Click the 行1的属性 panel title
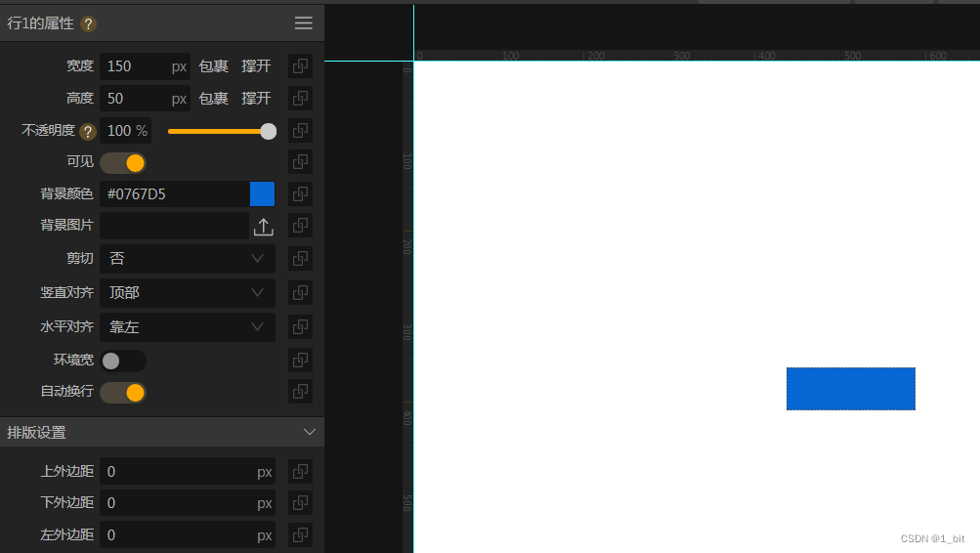 point(40,23)
